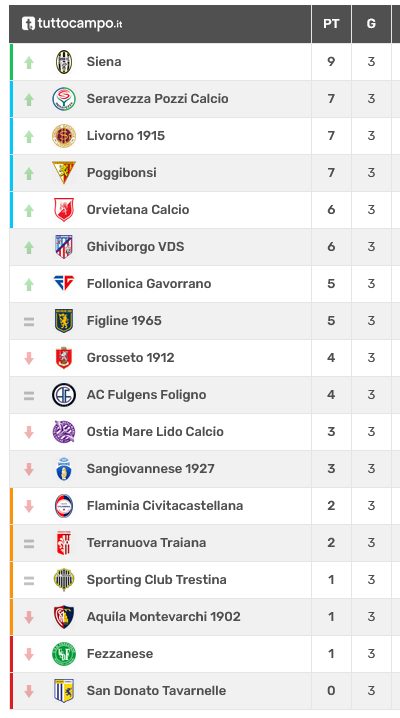The width and height of the screenshot is (400, 718).
Task: Click the Ghiviborgo VDS striped crest
Action: pyautogui.click(x=64, y=247)
